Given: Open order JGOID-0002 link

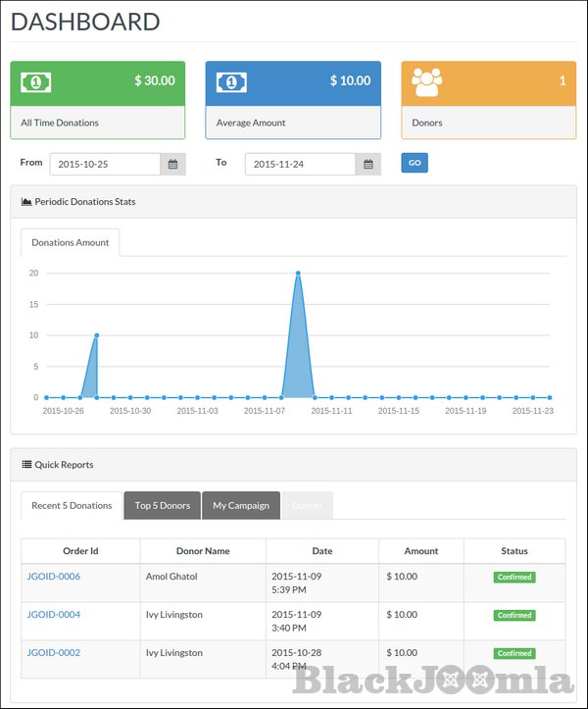Looking at the screenshot, I should (x=54, y=653).
